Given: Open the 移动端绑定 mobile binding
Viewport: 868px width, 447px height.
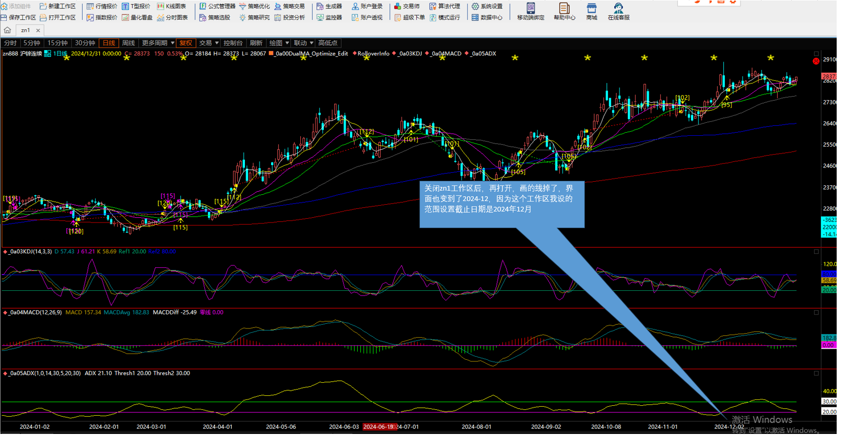Looking at the screenshot, I should coord(530,11).
